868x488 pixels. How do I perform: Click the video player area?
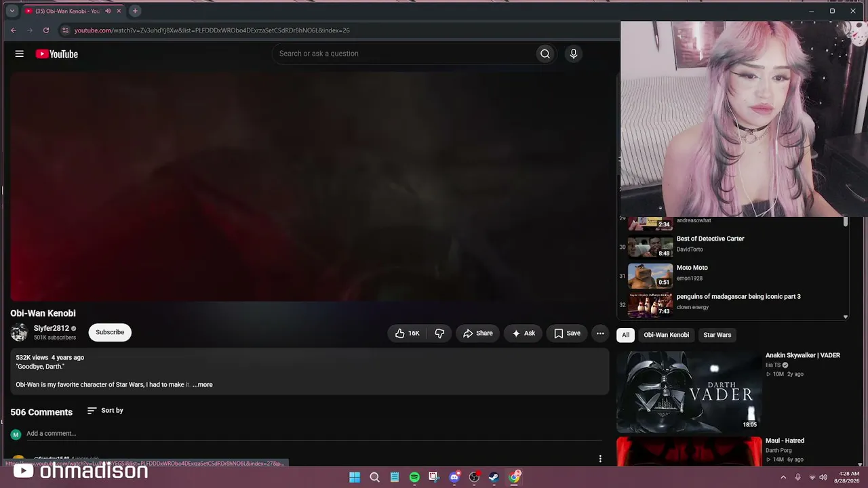pyautogui.click(x=310, y=186)
